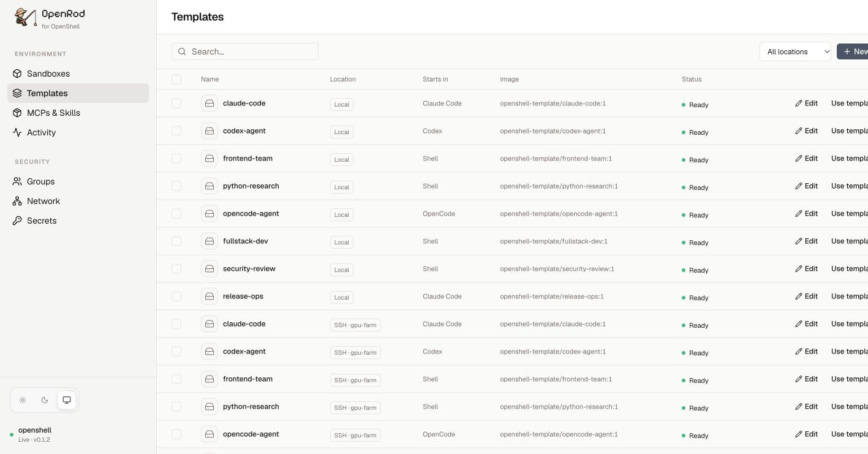Viewport: 868px width, 454px height.
Task: Check the Local claude-code row checkbox
Action: pyautogui.click(x=176, y=104)
